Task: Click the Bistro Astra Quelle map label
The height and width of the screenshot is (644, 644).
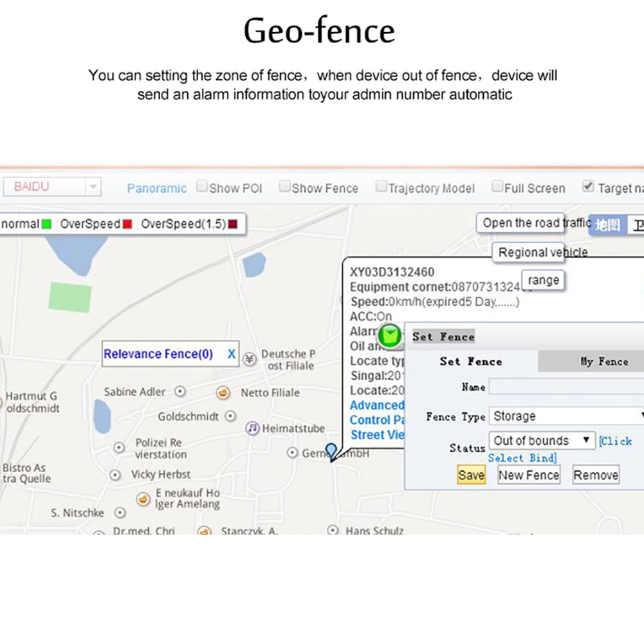Action: pyautogui.click(x=26, y=473)
